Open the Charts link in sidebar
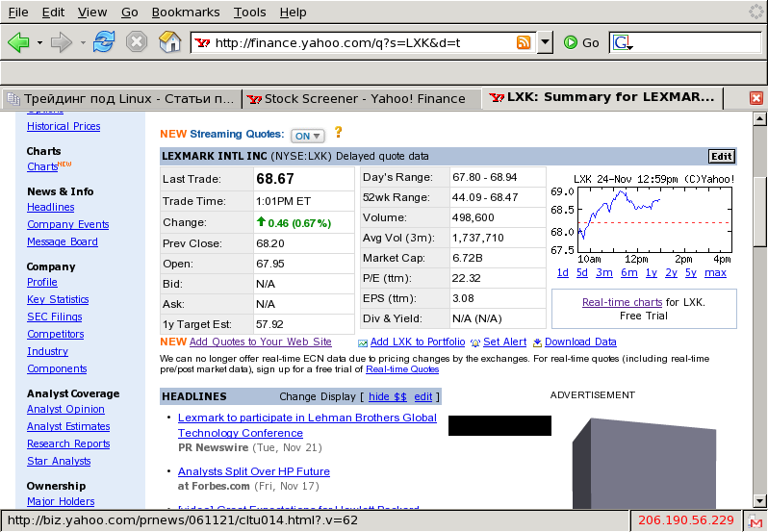The height and width of the screenshot is (532, 768). pyautogui.click(x=42, y=166)
